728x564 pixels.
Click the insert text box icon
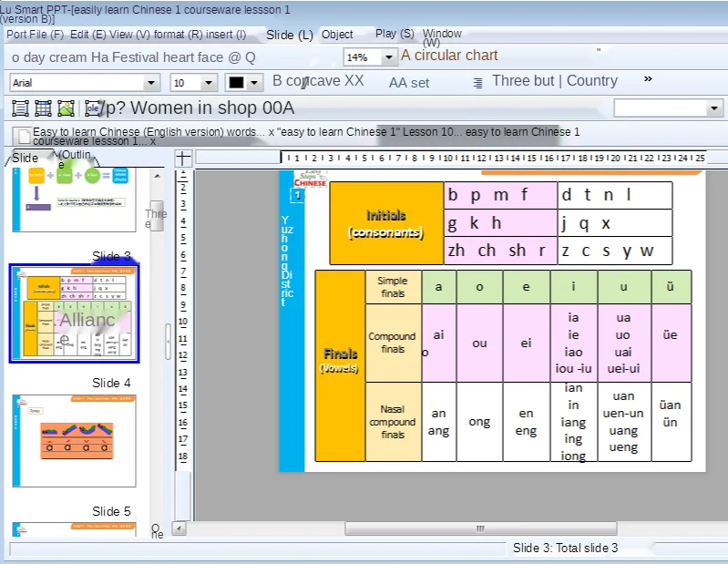tap(20, 108)
